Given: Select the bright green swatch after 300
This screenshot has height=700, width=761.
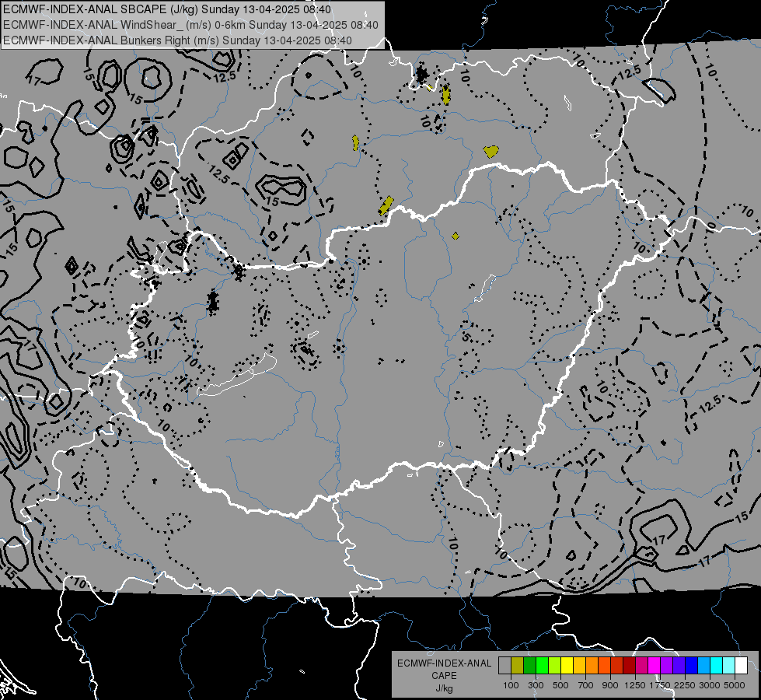Looking at the screenshot, I should click(x=542, y=666).
